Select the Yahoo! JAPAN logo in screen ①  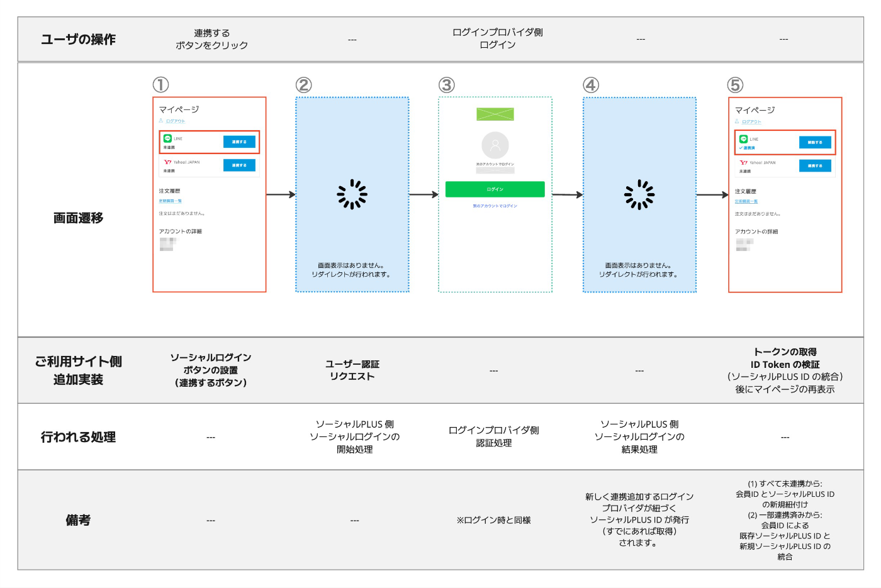(167, 162)
